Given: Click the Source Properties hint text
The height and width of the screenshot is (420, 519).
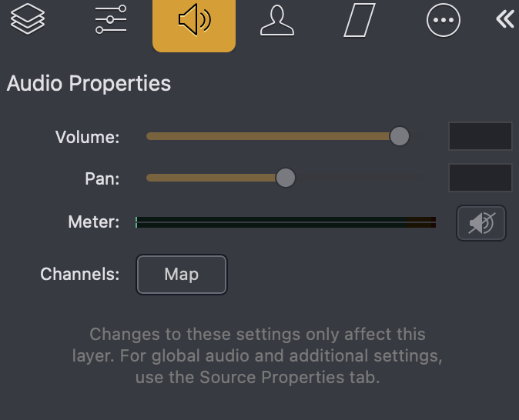Looking at the screenshot, I should (257, 356).
